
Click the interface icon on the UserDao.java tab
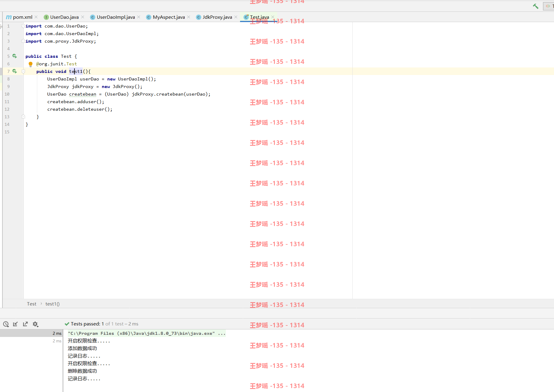click(46, 17)
